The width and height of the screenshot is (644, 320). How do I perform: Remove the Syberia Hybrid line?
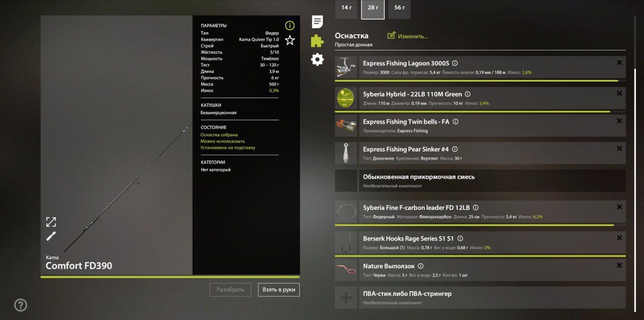(619, 94)
